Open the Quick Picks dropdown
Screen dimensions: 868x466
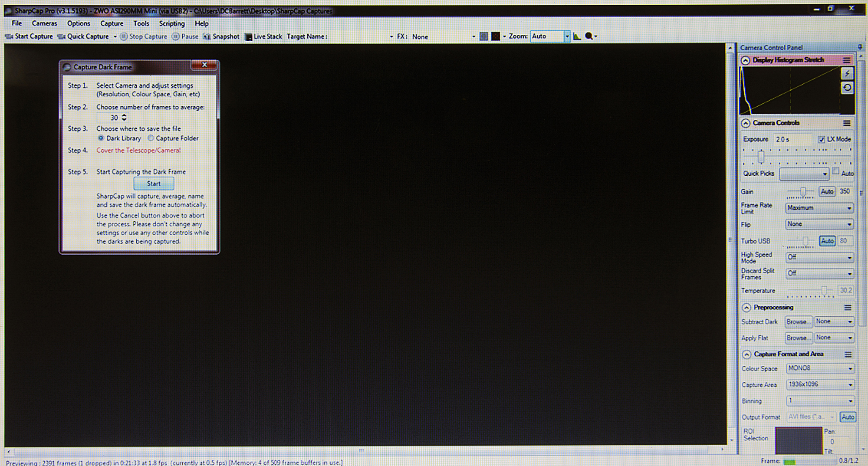coord(804,174)
